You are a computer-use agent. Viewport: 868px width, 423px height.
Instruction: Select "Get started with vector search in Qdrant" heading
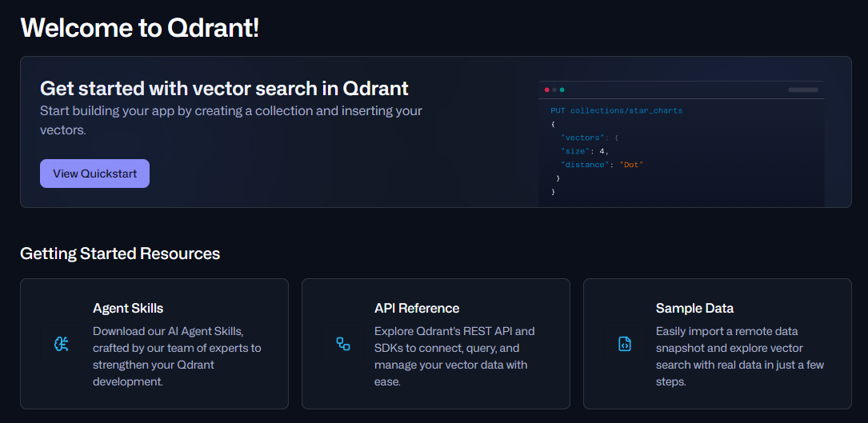224,88
